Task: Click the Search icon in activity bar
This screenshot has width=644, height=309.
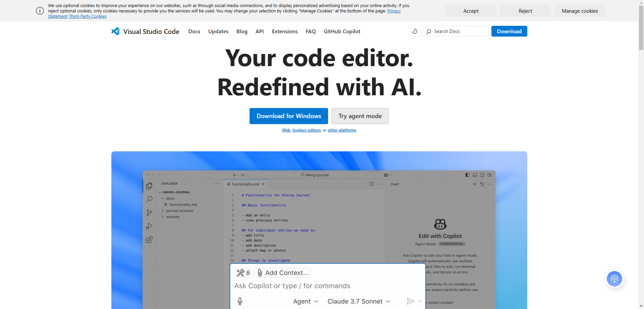Action: [x=149, y=199]
